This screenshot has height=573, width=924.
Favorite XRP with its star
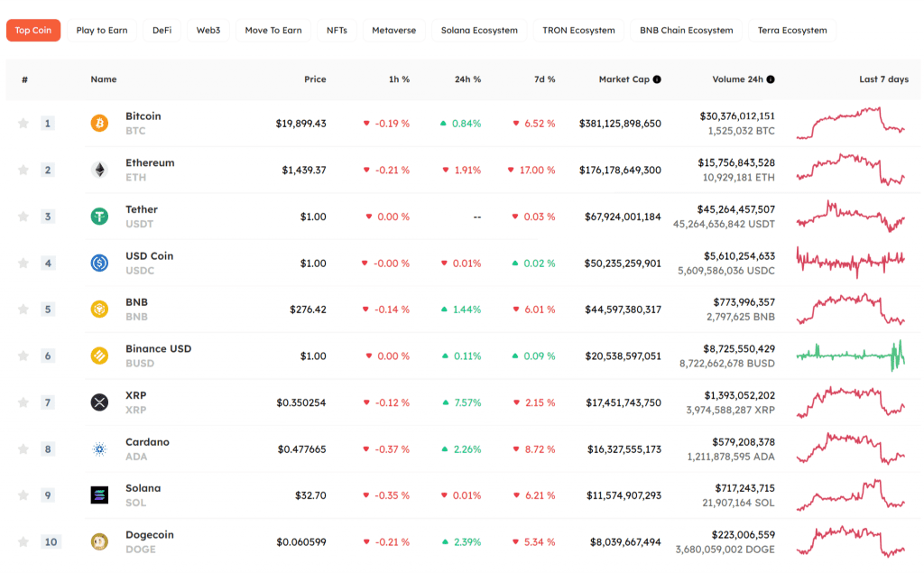[23, 402]
